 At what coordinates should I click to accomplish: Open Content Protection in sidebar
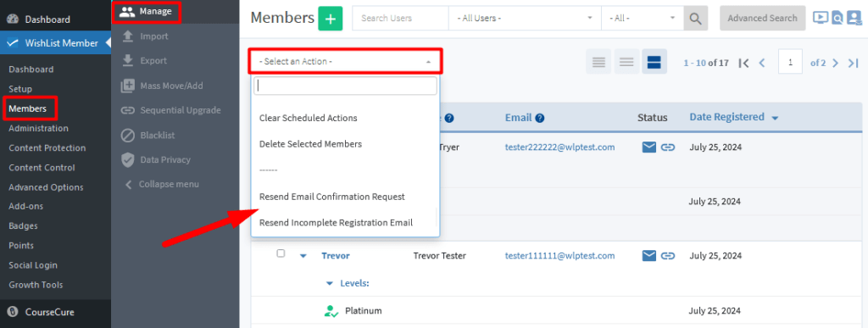click(47, 147)
